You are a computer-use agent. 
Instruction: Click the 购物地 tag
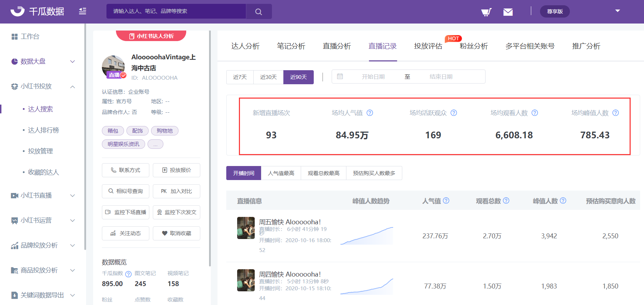(165, 131)
